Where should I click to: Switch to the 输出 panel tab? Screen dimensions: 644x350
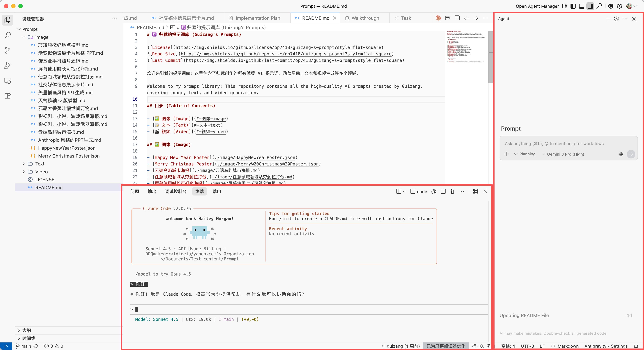click(x=152, y=192)
